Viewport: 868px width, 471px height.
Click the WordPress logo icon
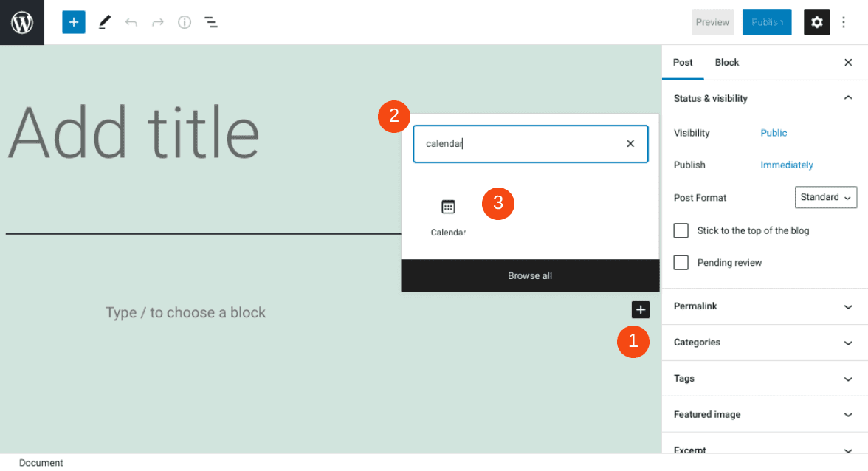(x=22, y=22)
